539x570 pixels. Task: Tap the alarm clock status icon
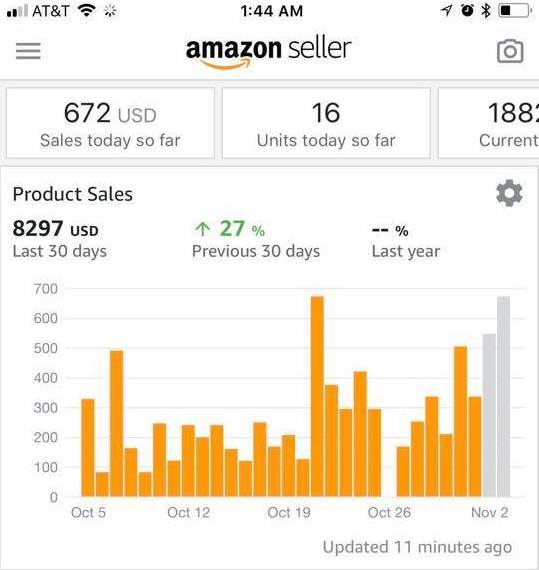[467, 10]
